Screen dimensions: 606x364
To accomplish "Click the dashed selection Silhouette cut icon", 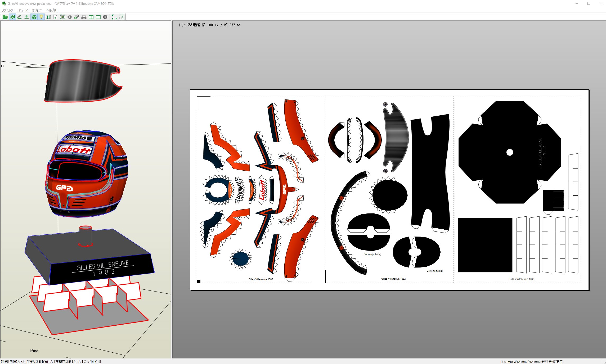I will [122, 17].
